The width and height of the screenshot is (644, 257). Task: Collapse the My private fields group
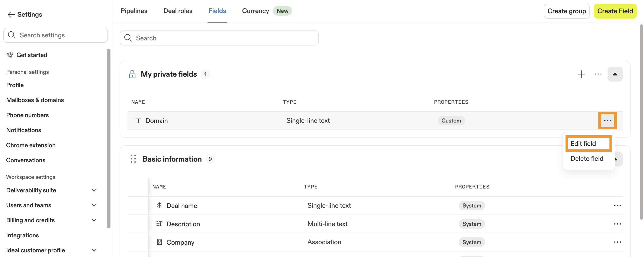pos(615,74)
